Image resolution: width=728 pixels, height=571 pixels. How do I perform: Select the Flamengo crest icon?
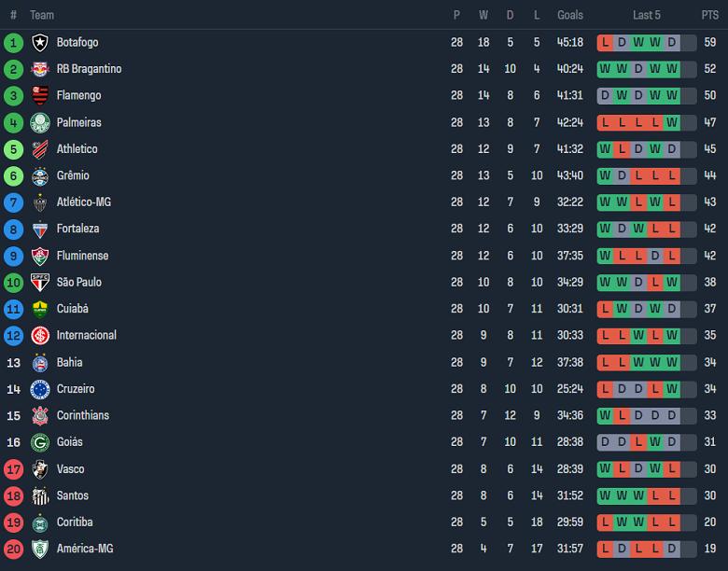click(39, 95)
